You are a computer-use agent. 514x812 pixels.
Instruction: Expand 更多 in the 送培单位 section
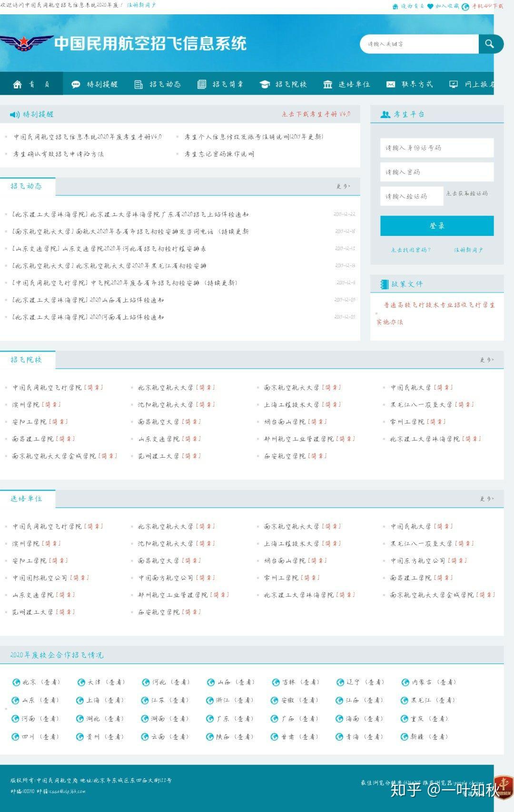487,499
